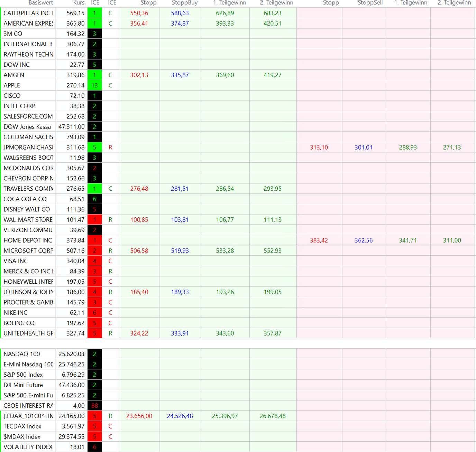Click the Johnson & Johnson first Teilgewinn 193,26
Screen dimensions: 476x452
click(225, 292)
